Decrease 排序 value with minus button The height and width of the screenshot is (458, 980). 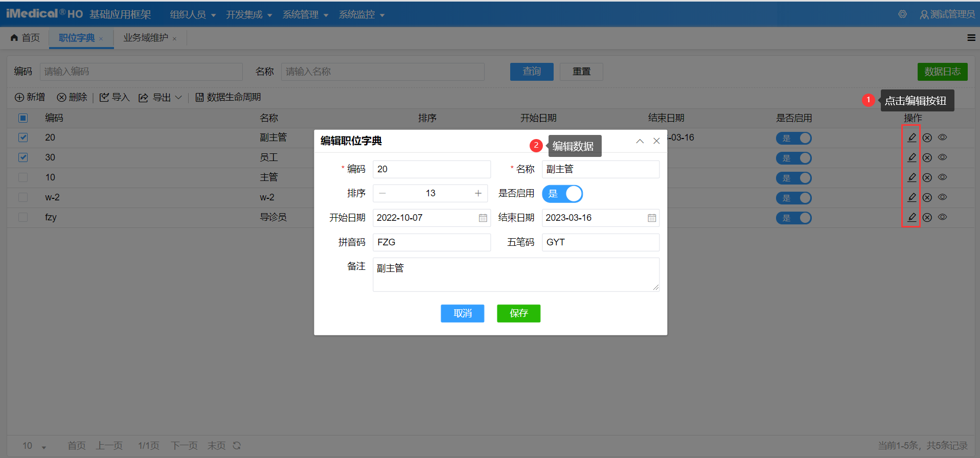382,193
